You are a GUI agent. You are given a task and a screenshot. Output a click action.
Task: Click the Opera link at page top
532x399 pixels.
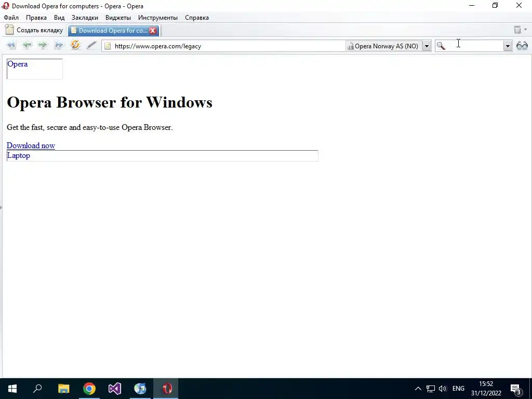tap(17, 64)
